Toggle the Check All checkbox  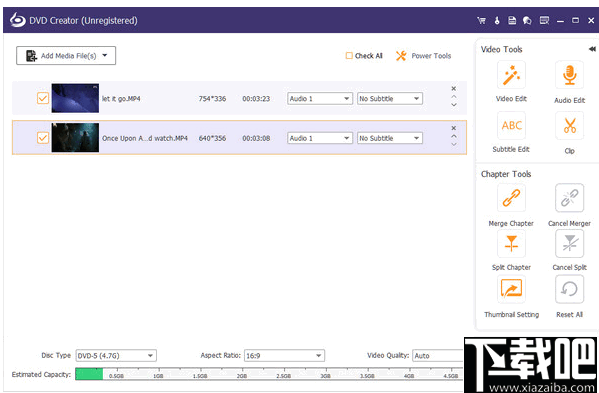(349, 56)
